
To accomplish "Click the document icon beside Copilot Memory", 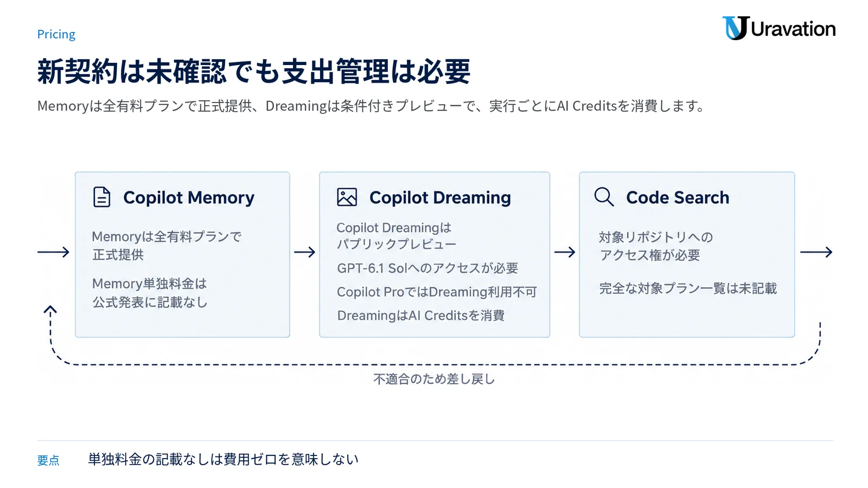I will point(102,197).
